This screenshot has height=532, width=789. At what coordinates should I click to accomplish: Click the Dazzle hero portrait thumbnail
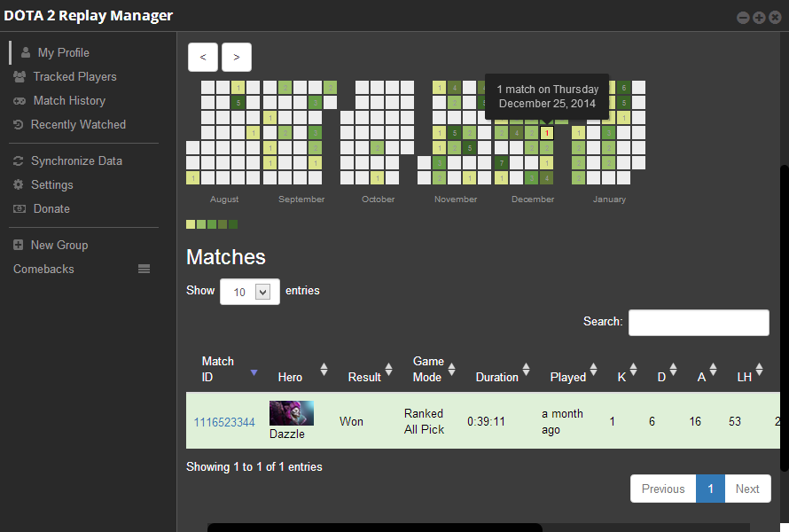[292, 413]
